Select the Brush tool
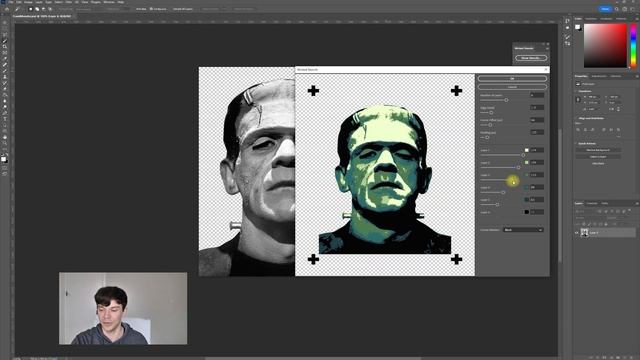 point(5,71)
